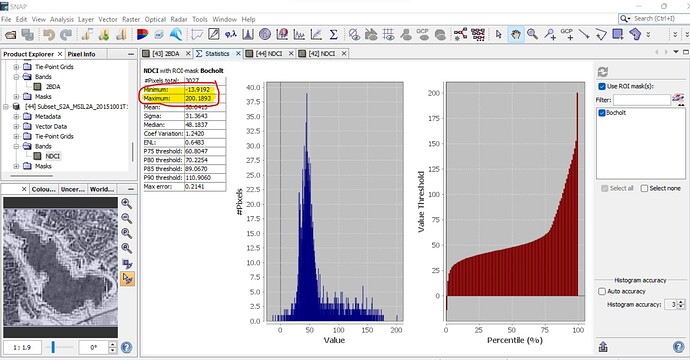Expand the Vector Data tree node
This screenshot has height=360, width=690.
[16, 126]
